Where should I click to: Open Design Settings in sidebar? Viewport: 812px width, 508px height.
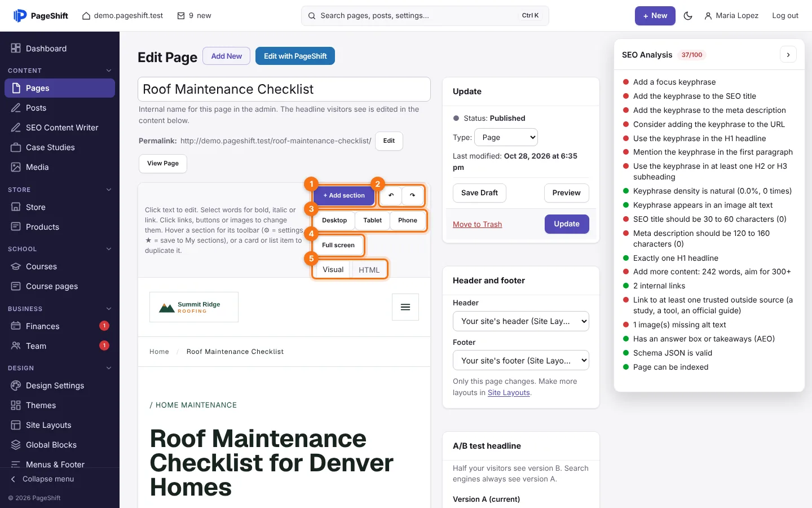tap(60, 386)
